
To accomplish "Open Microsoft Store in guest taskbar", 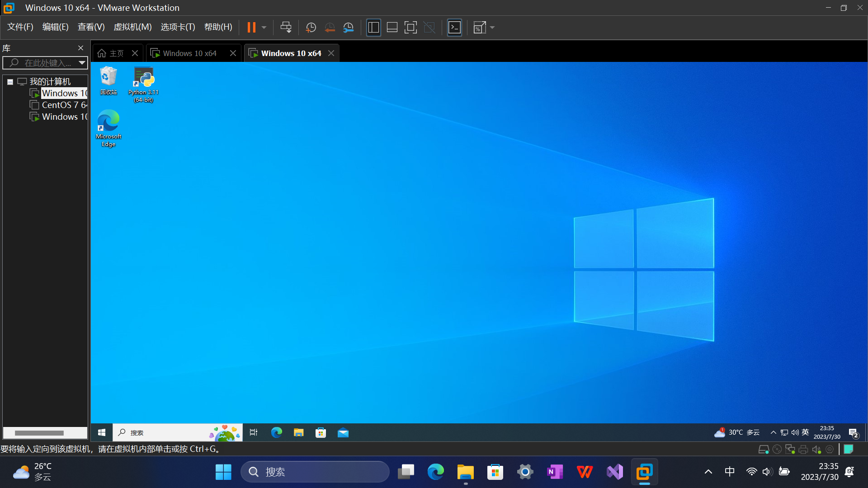I will click(321, 432).
